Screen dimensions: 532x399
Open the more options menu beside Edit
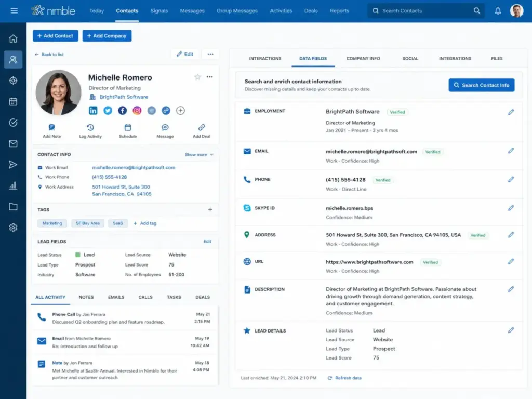click(x=210, y=54)
